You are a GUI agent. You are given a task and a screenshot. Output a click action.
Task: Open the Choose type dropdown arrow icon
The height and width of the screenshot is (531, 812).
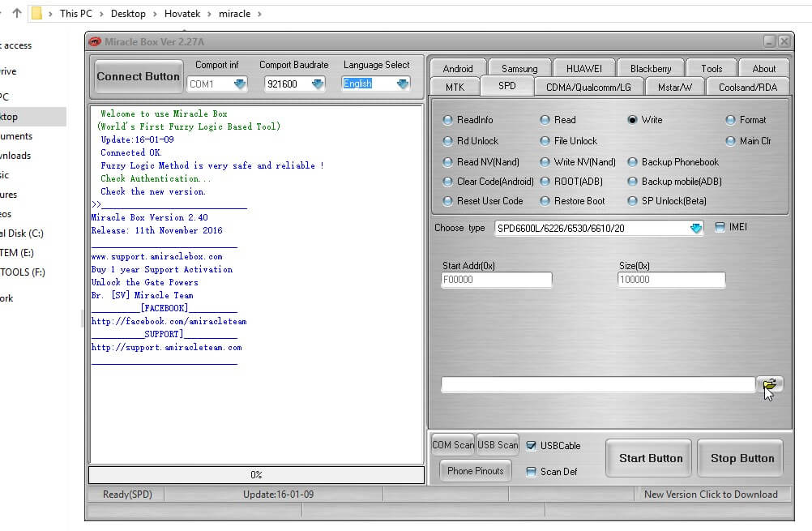point(694,228)
